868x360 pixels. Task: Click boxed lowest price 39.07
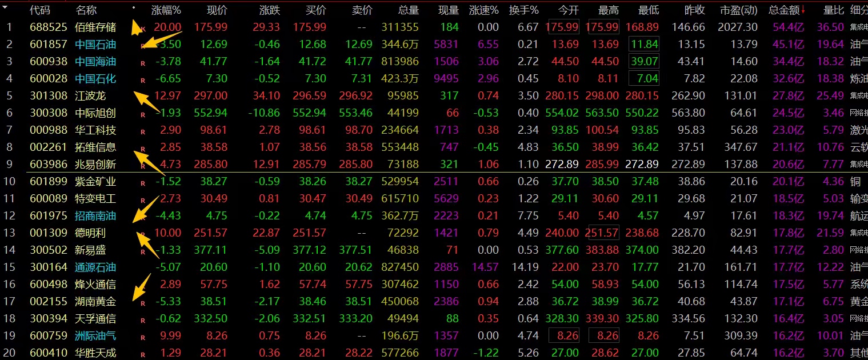644,62
